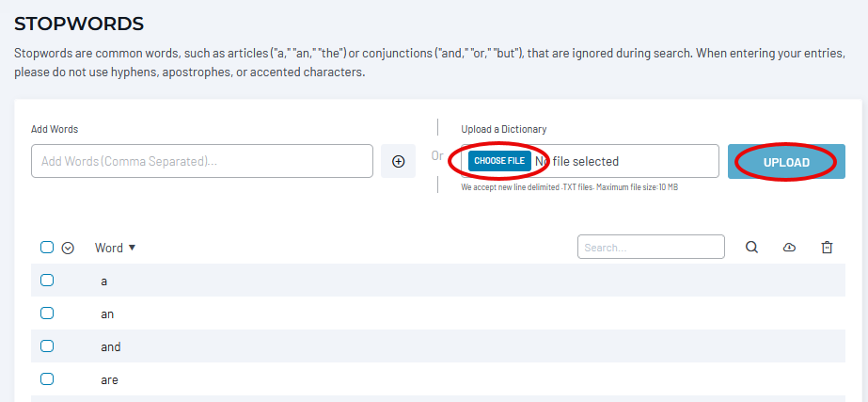
Task: Check the box for word "a"
Action: (x=47, y=280)
